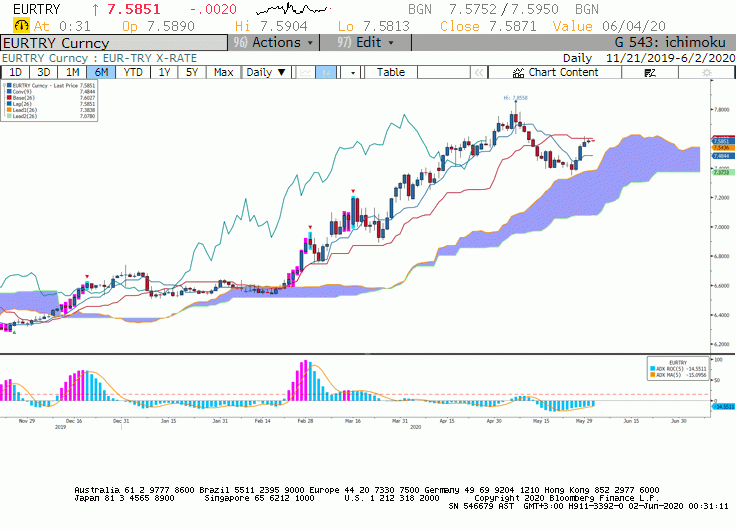Click the Table button

pos(391,72)
